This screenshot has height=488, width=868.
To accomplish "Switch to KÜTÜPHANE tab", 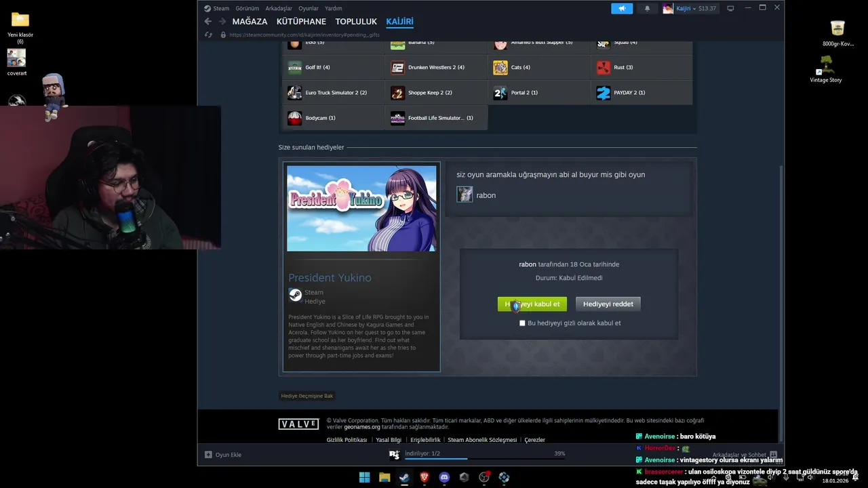I will pyautogui.click(x=301, y=22).
